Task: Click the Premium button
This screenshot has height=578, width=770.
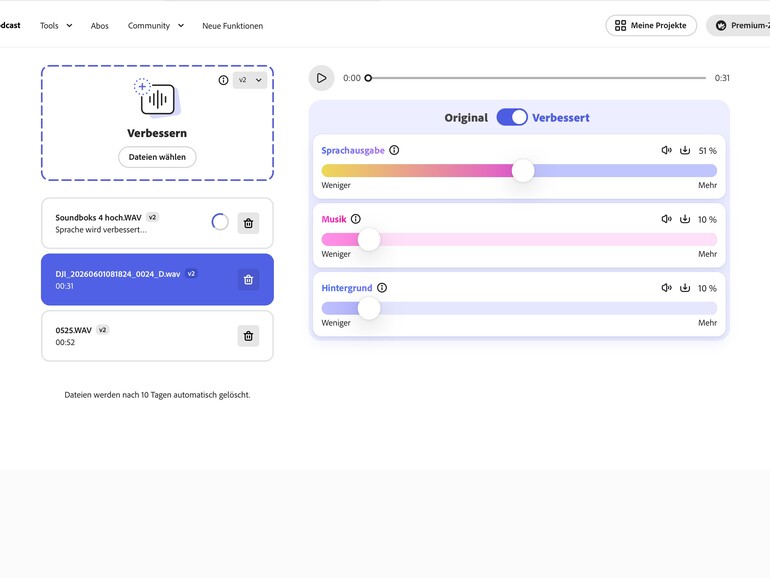Action: click(x=739, y=26)
